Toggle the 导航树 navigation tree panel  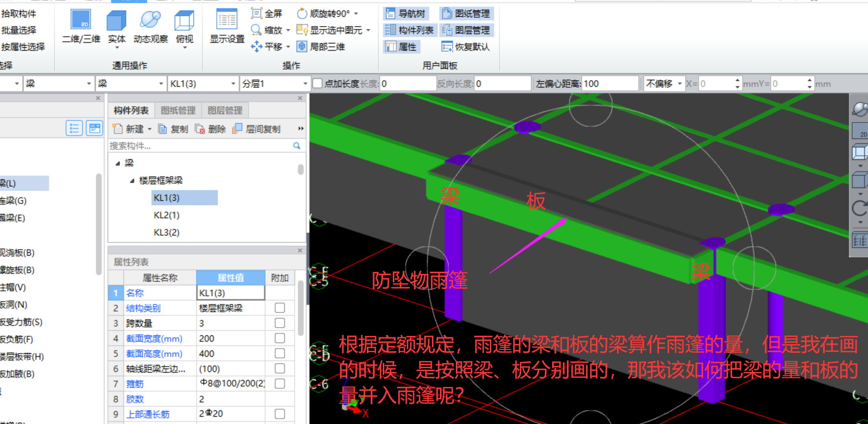(406, 13)
